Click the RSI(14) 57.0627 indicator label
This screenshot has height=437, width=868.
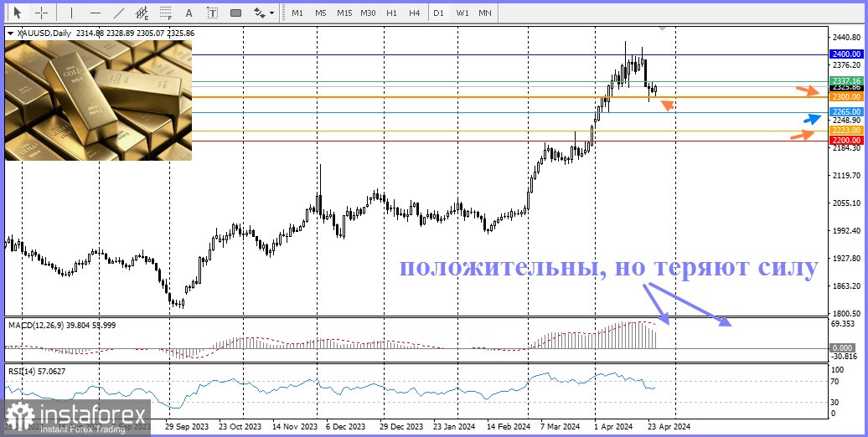coord(37,371)
